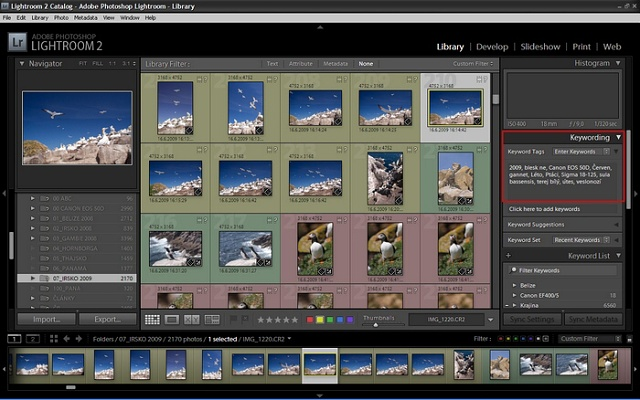
Task: Open the Library menu
Action: pyautogui.click(x=40, y=18)
